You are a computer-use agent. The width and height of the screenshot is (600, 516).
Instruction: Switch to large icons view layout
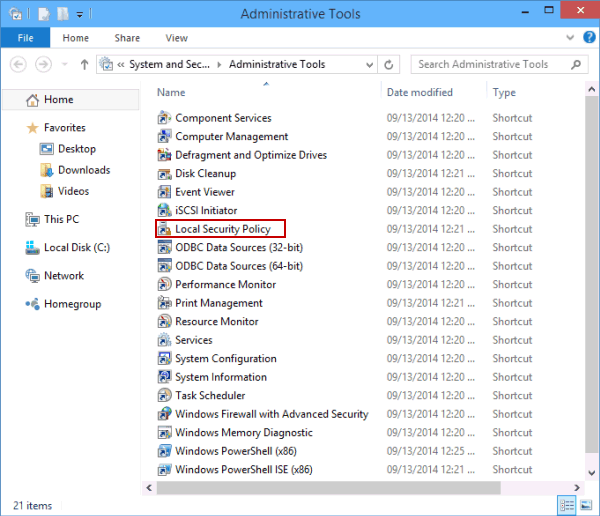coord(586,505)
